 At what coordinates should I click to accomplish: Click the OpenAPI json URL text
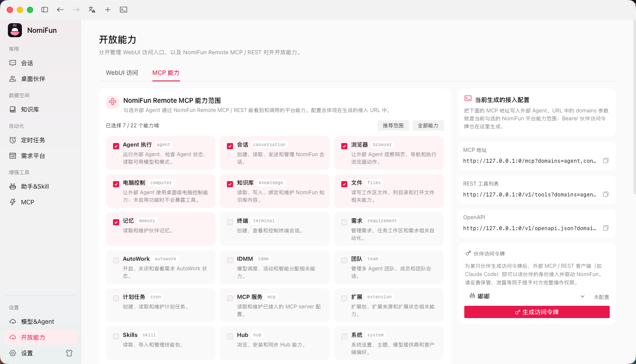pyautogui.click(x=530, y=228)
